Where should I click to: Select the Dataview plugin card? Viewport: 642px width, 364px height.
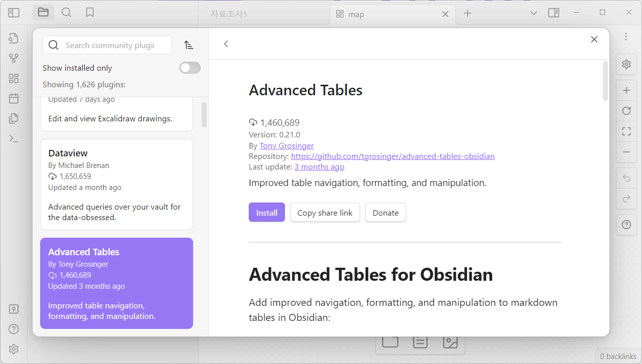pyautogui.click(x=116, y=185)
